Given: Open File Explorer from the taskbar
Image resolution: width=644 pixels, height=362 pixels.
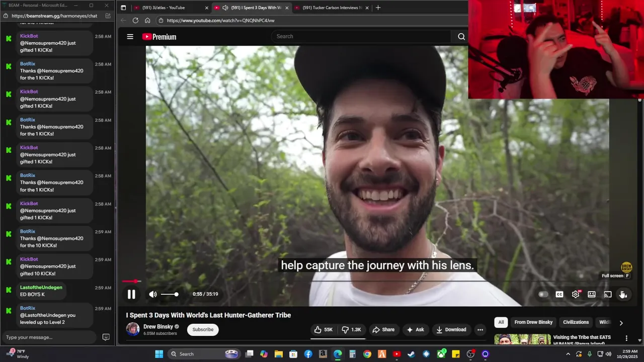Looking at the screenshot, I should [279, 354].
